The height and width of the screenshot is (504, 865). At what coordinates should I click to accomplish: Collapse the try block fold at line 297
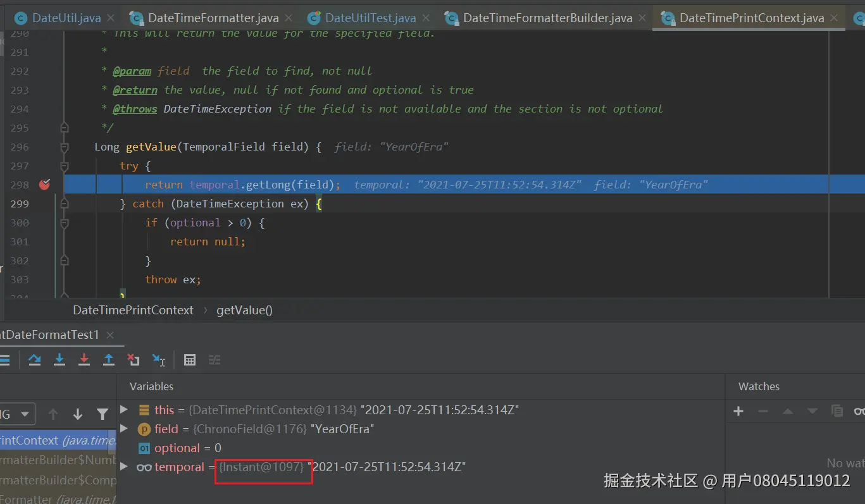point(64,166)
